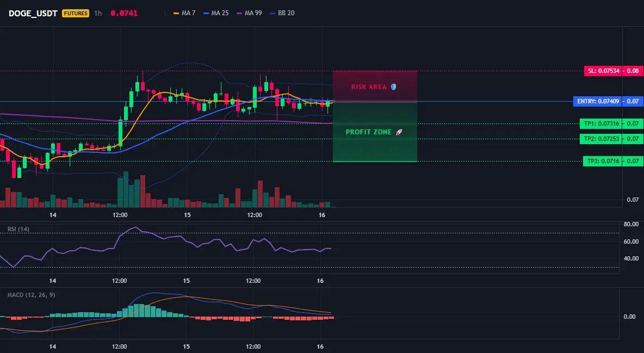Click the DOGE_USDT symbol title
The height and width of the screenshot is (353, 644).
pyautogui.click(x=33, y=13)
